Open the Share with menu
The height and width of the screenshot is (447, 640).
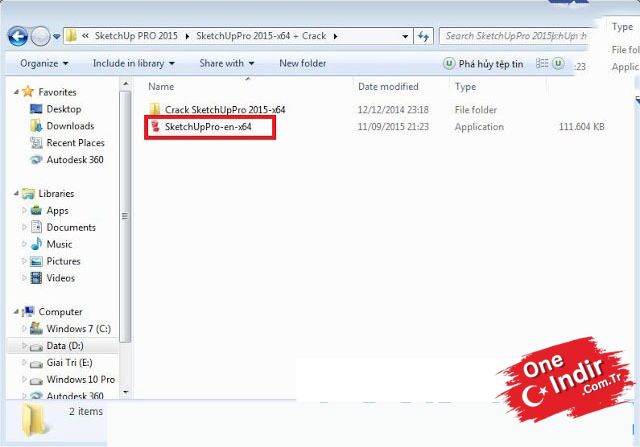(227, 64)
